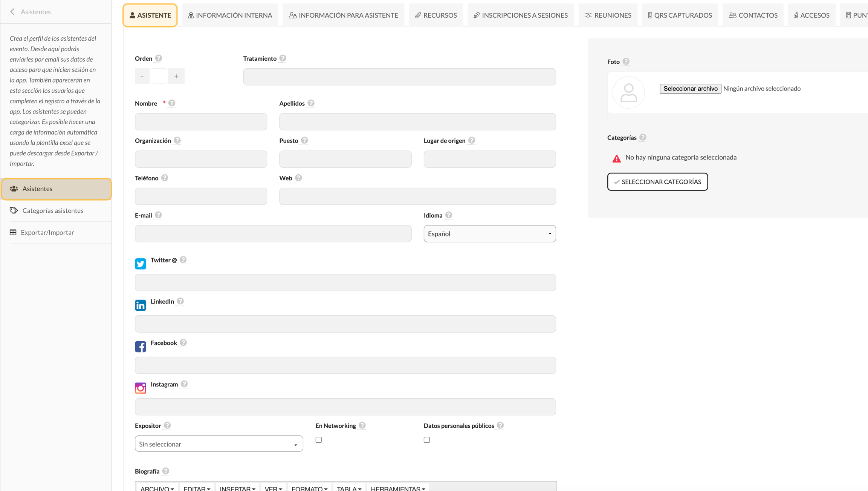Enable the En Networking checkbox

(x=319, y=440)
